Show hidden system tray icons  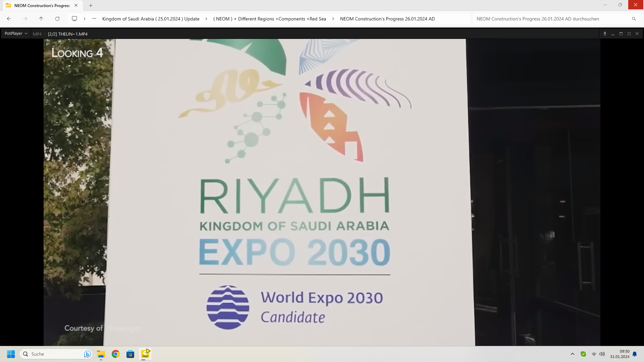click(573, 354)
